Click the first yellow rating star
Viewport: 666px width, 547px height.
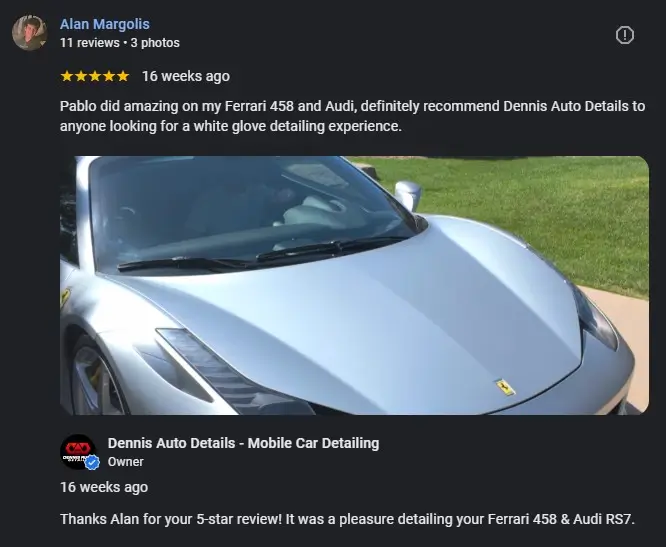click(67, 76)
